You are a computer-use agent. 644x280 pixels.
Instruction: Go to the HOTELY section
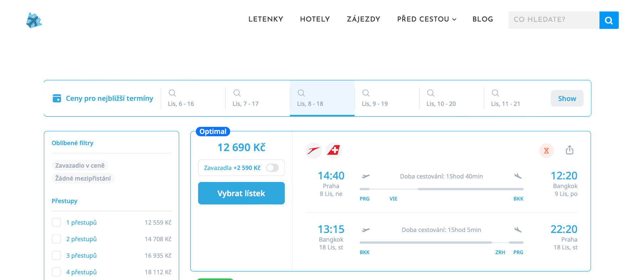[315, 19]
